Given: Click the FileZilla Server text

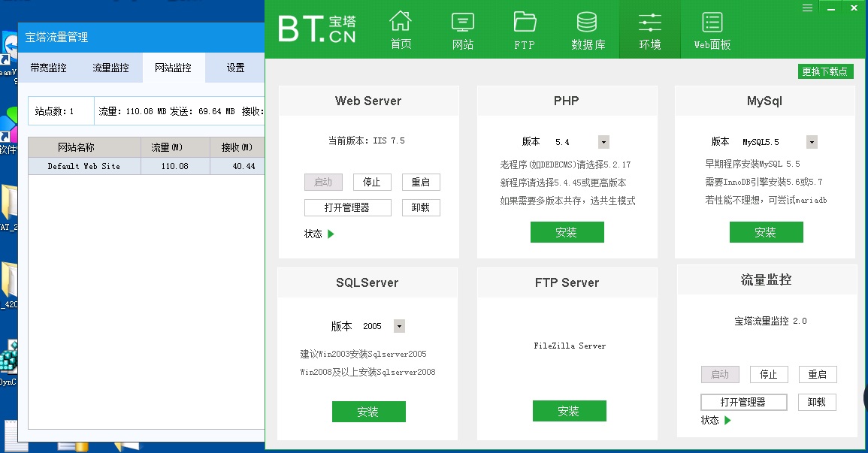Looking at the screenshot, I should pos(570,346).
